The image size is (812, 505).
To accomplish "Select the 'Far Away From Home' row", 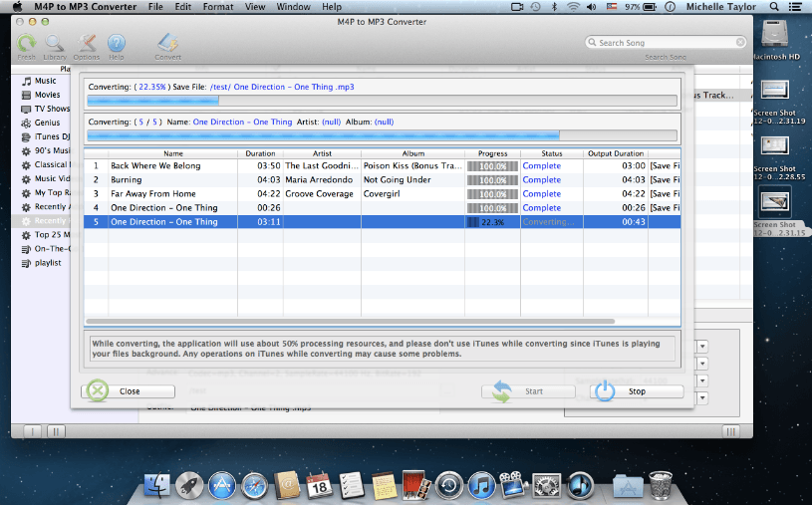I will 383,193.
